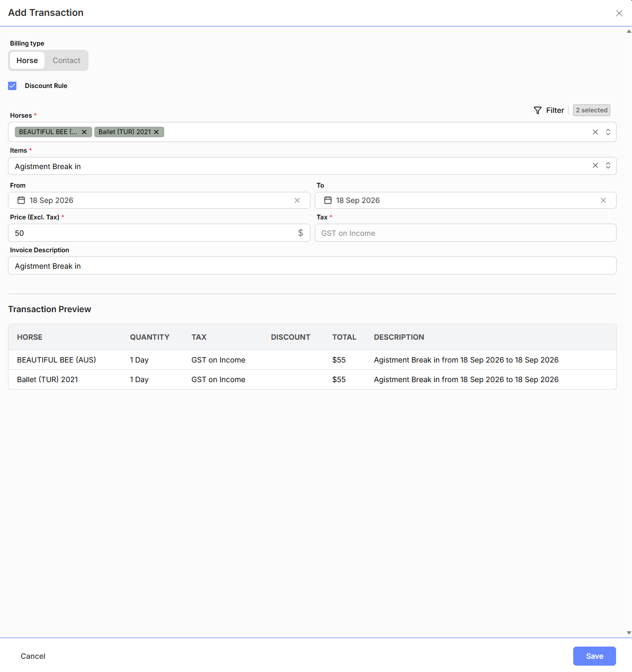Cancel adding the transaction
Screen dimensions: 632x672
click(33, 656)
